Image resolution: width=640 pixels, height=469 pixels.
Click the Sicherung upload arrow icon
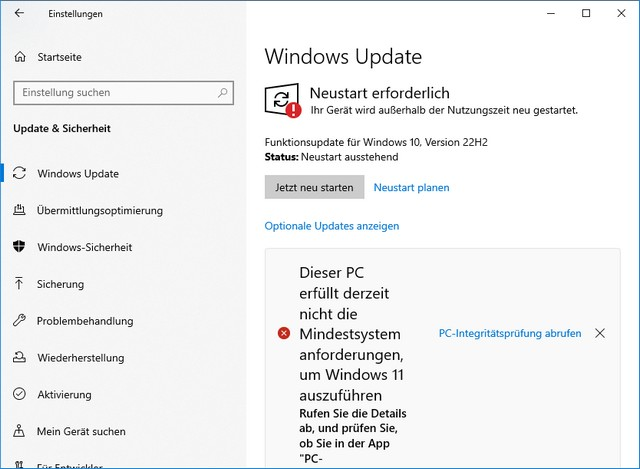19,284
